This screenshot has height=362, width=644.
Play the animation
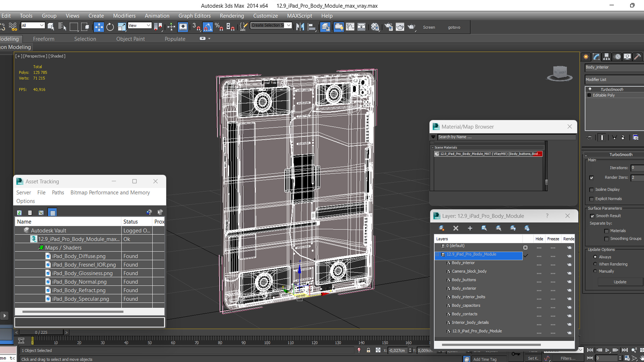coord(607,350)
